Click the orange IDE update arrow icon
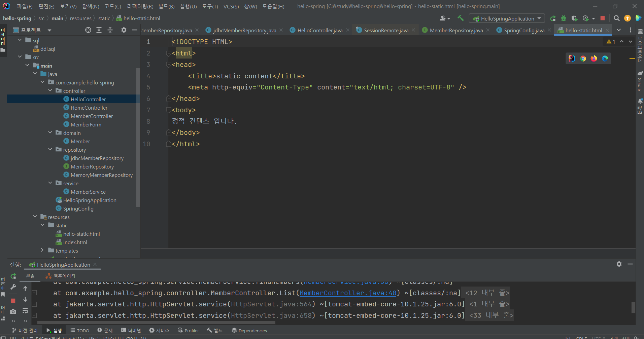Screen dimensions: 644x339 coord(628,18)
